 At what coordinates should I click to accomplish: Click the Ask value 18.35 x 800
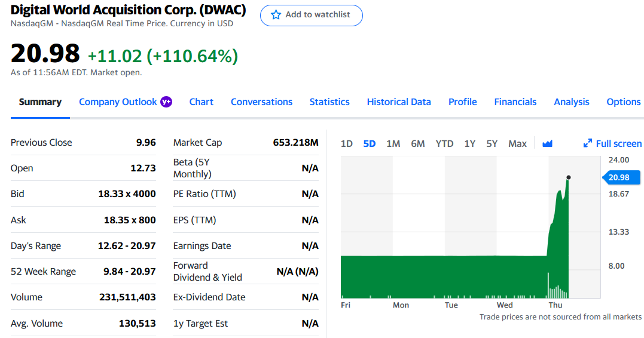click(x=130, y=220)
